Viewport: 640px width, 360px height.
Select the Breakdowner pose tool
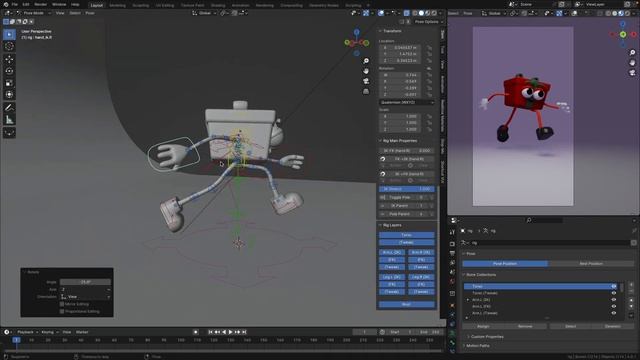tap(9, 133)
